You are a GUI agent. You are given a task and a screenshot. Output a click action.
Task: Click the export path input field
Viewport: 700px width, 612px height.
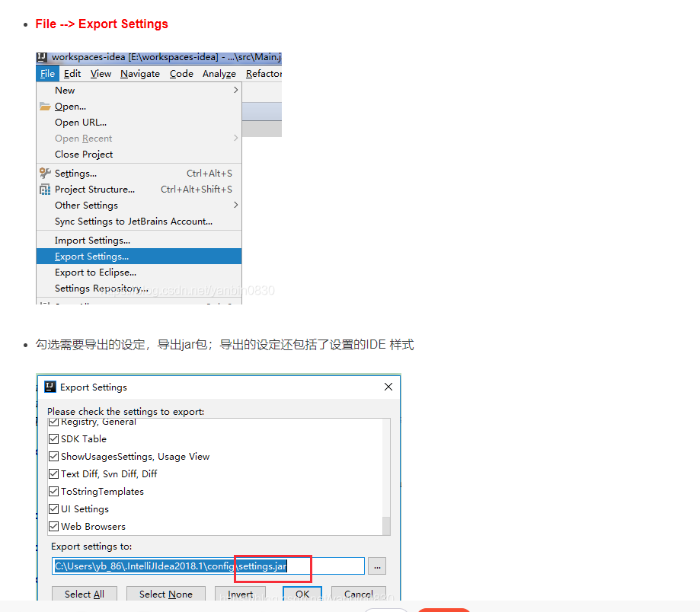(208, 566)
